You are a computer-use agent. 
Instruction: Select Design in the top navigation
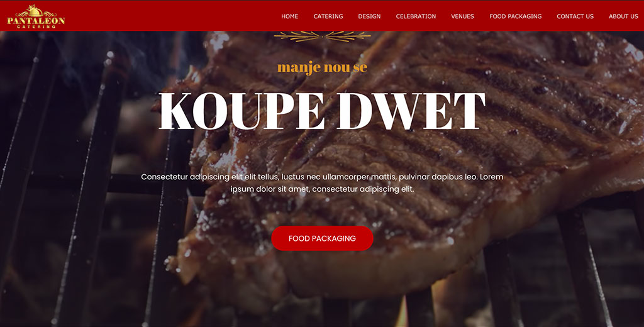click(369, 16)
